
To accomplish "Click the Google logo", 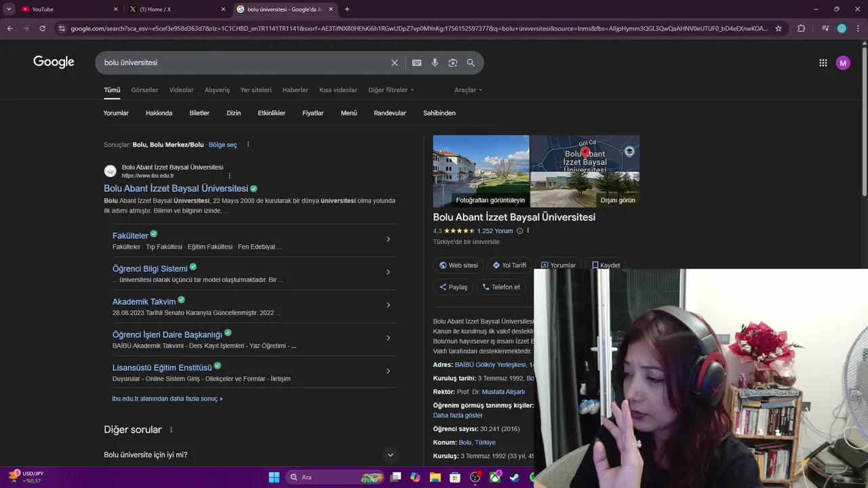I will tap(54, 62).
